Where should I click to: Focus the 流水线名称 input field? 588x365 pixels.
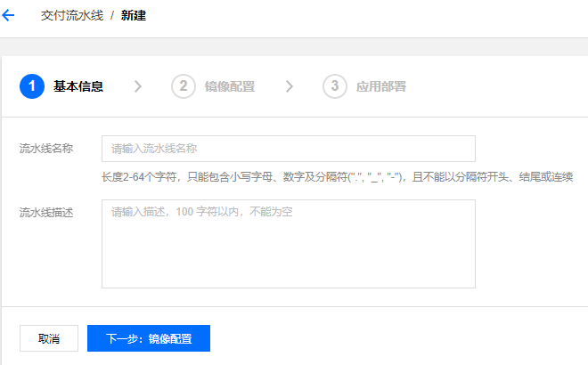click(288, 149)
